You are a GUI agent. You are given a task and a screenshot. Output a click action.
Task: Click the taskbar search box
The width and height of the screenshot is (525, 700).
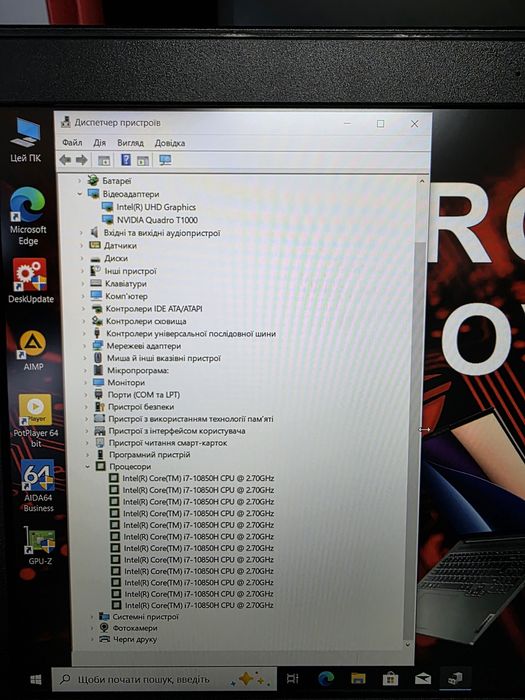(164, 679)
